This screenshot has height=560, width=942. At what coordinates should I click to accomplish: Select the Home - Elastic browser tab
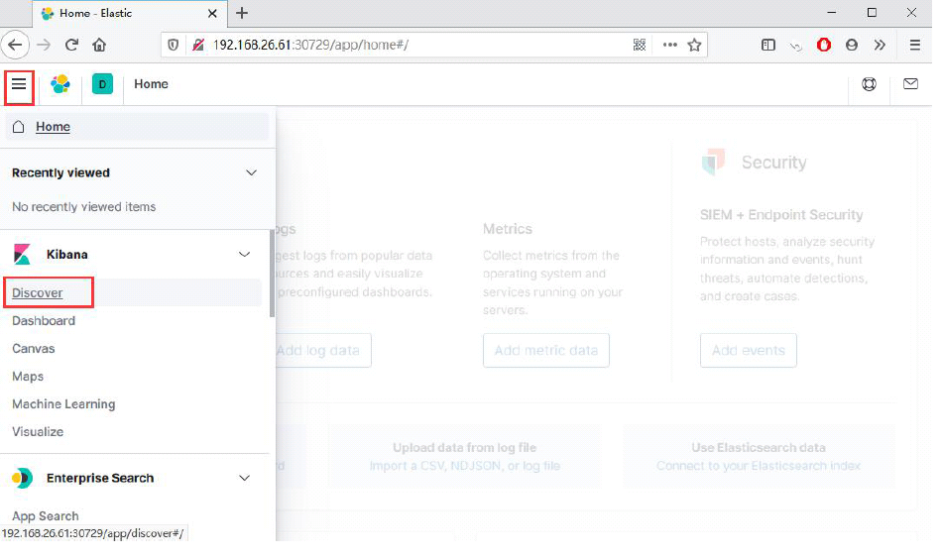point(130,13)
